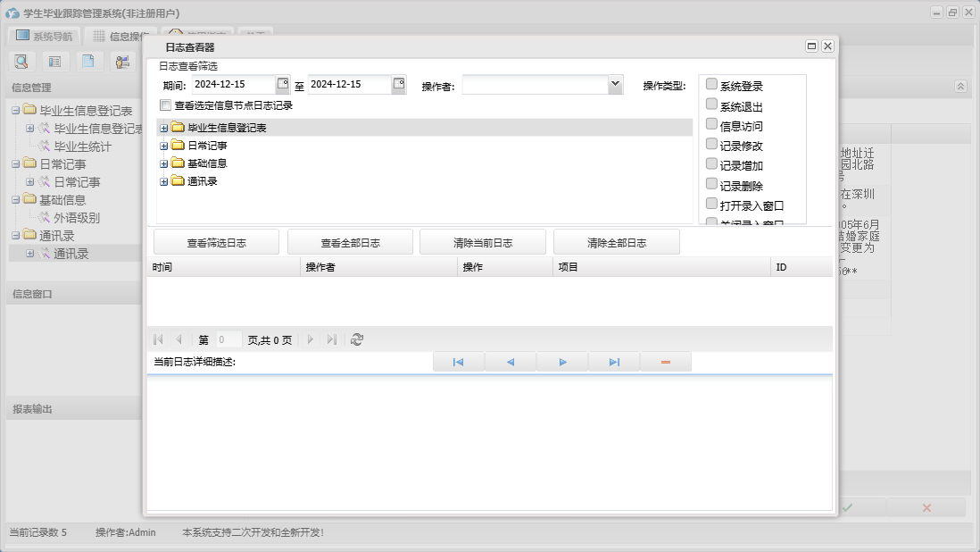The width and height of the screenshot is (980, 552).
Task: Check the 记录删除 operation type
Action: [x=711, y=184]
